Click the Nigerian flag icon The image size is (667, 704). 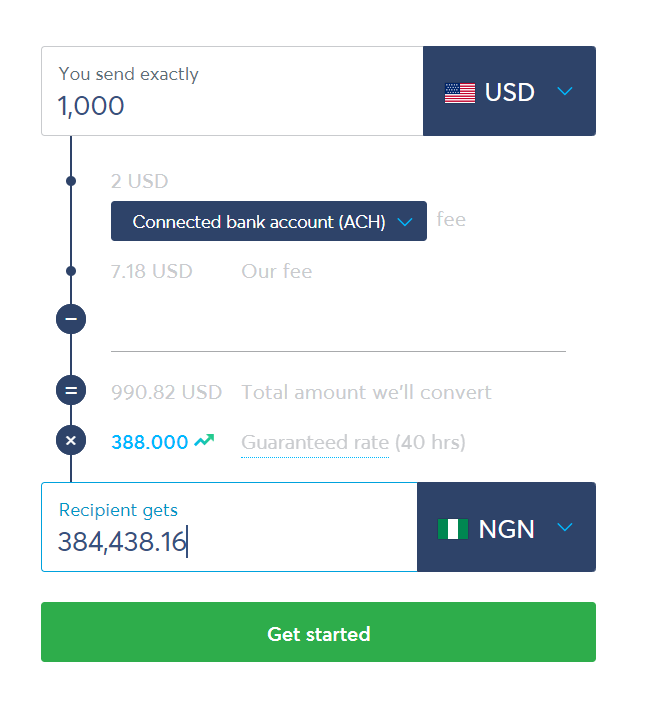(453, 529)
